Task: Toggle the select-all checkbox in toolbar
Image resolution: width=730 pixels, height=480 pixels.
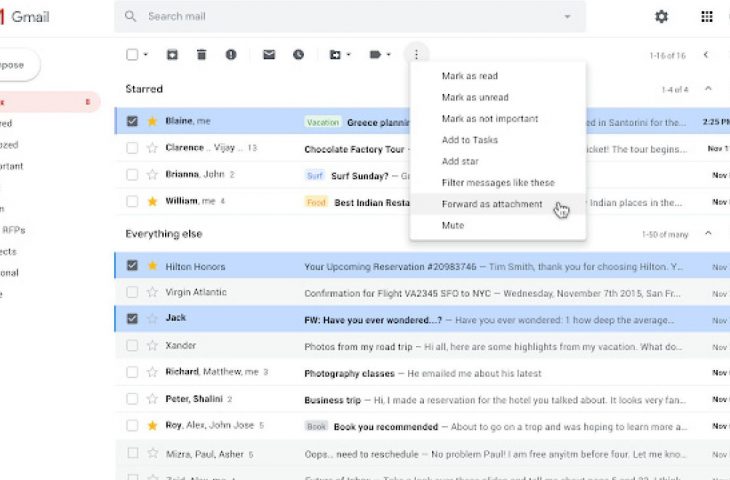Action: pos(132,54)
